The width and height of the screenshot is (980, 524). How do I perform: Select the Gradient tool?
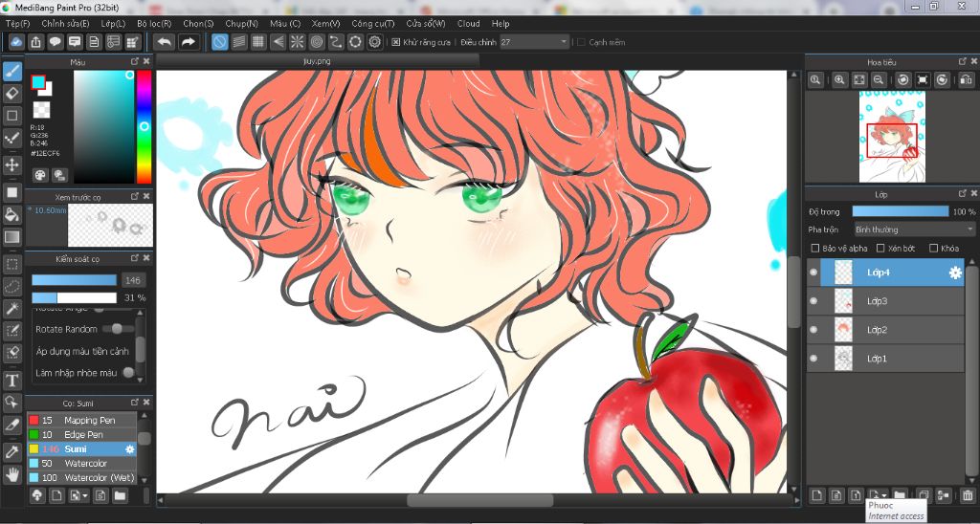click(x=11, y=237)
